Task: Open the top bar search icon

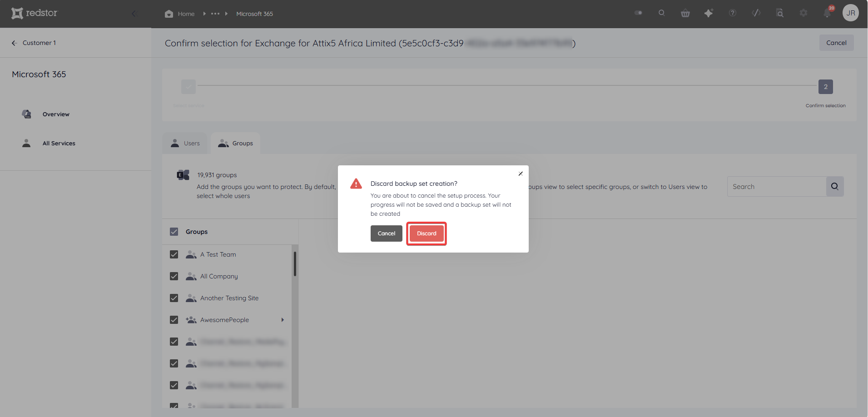Action: (661, 13)
